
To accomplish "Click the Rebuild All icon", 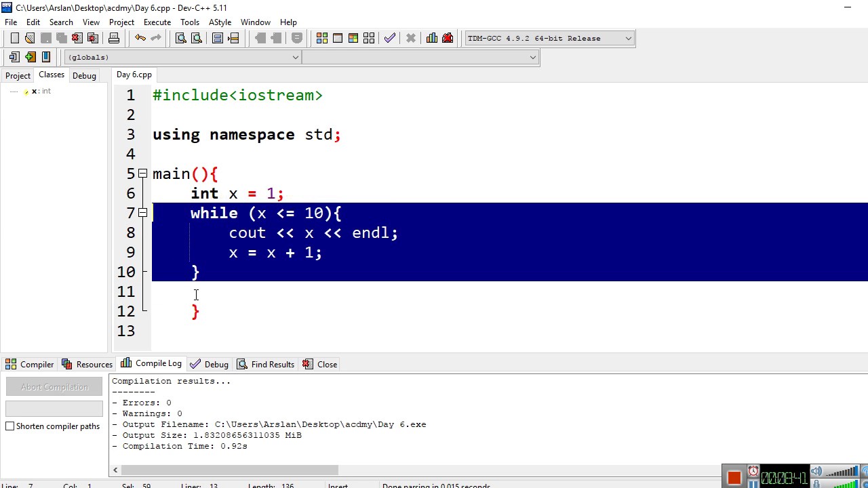I will (369, 39).
